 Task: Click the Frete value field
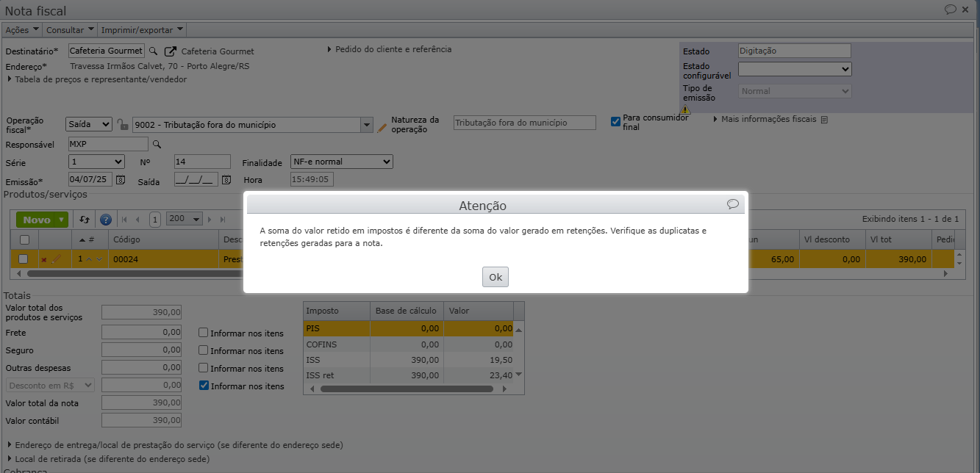(141, 333)
